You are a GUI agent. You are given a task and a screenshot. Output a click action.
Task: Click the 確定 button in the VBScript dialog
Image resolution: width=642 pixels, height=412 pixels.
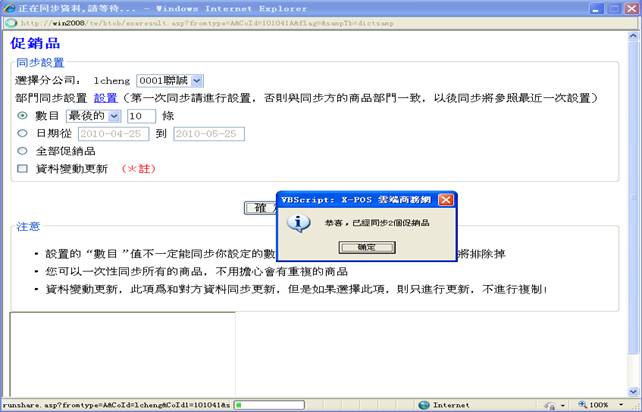[x=361, y=247]
